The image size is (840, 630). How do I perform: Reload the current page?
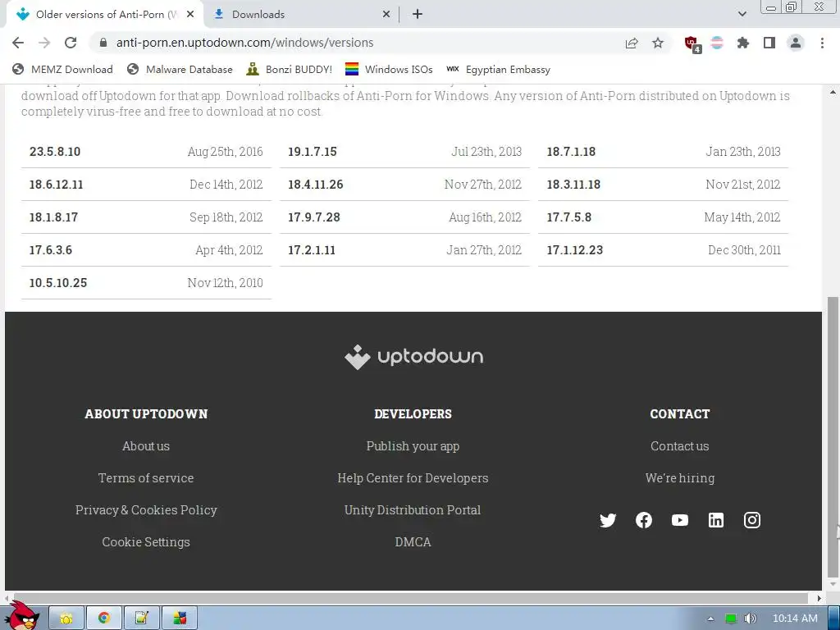pyautogui.click(x=71, y=43)
